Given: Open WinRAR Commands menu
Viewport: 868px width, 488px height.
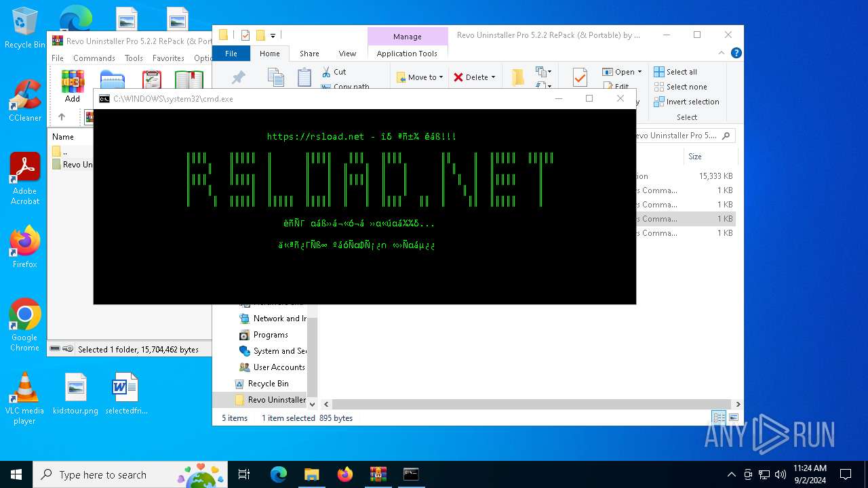Looking at the screenshot, I should (x=94, y=58).
